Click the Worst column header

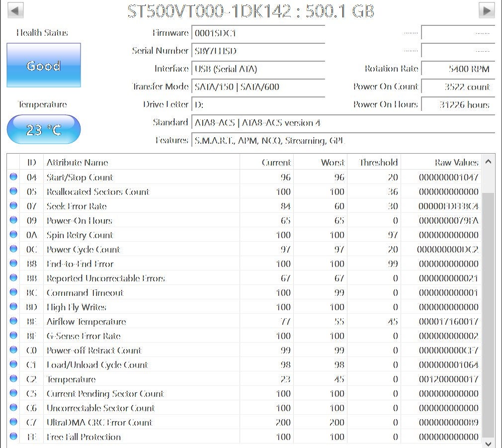click(320, 163)
